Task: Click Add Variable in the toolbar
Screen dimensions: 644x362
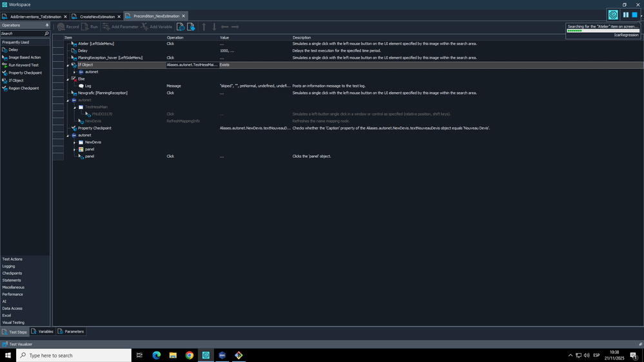Action: point(157,26)
